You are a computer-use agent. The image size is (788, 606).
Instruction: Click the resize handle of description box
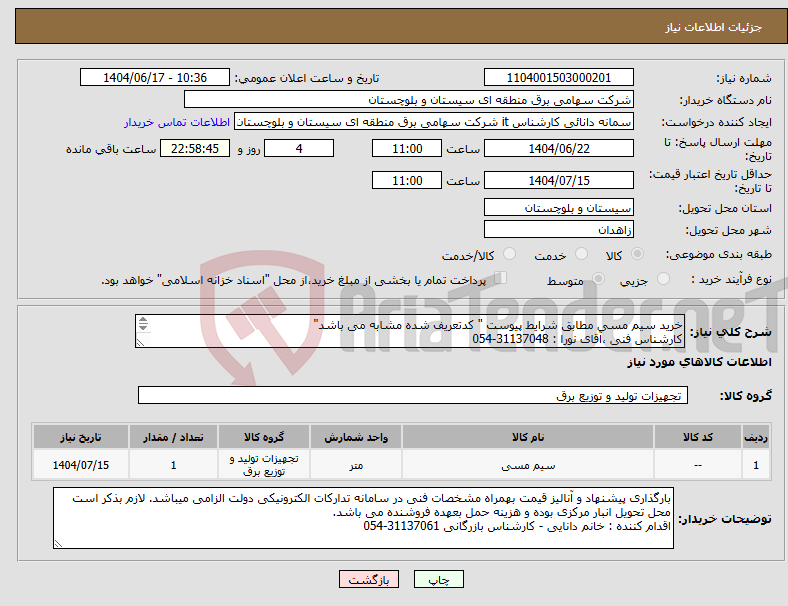140,342
